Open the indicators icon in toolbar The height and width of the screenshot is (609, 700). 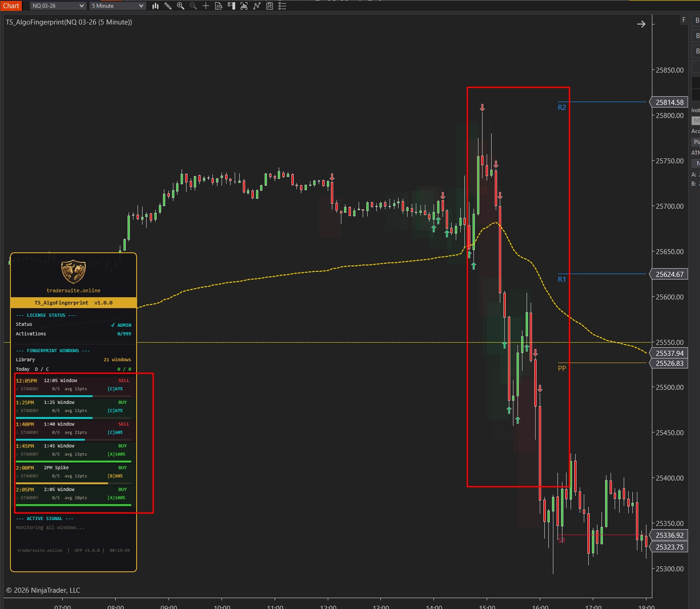[244, 6]
